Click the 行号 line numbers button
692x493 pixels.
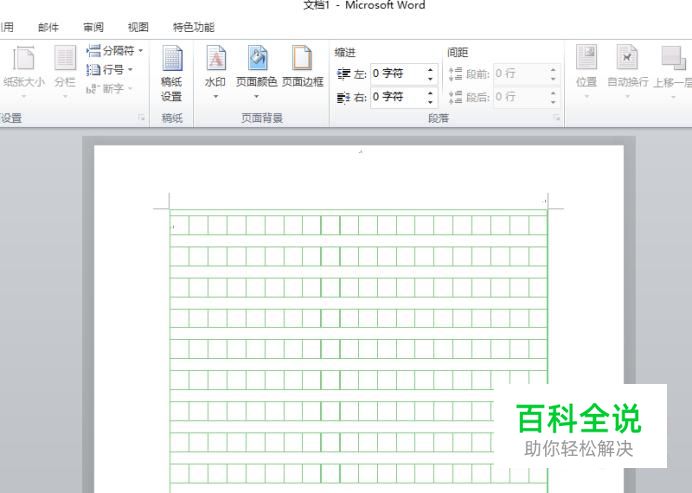pyautogui.click(x=109, y=70)
